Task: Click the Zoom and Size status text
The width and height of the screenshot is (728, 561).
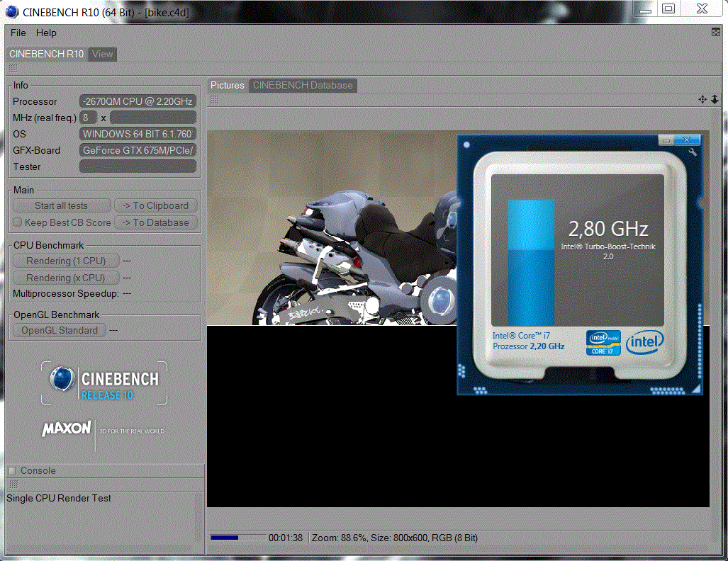Action: tap(395, 538)
